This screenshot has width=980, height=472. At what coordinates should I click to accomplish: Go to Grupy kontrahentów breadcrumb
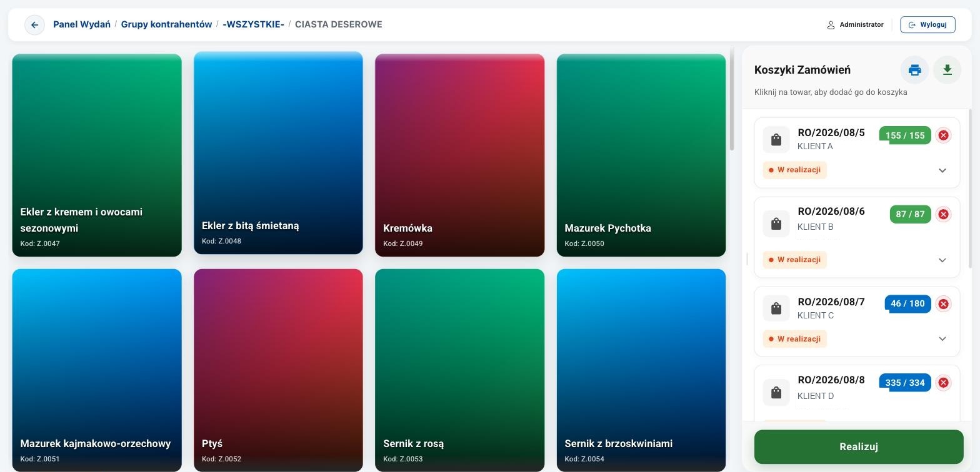166,24
